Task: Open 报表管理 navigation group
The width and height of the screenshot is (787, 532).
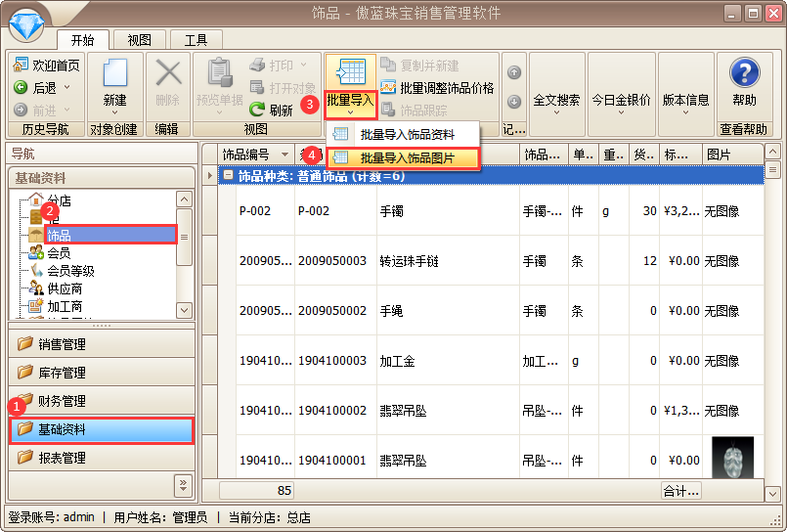Action: (102, 458)
